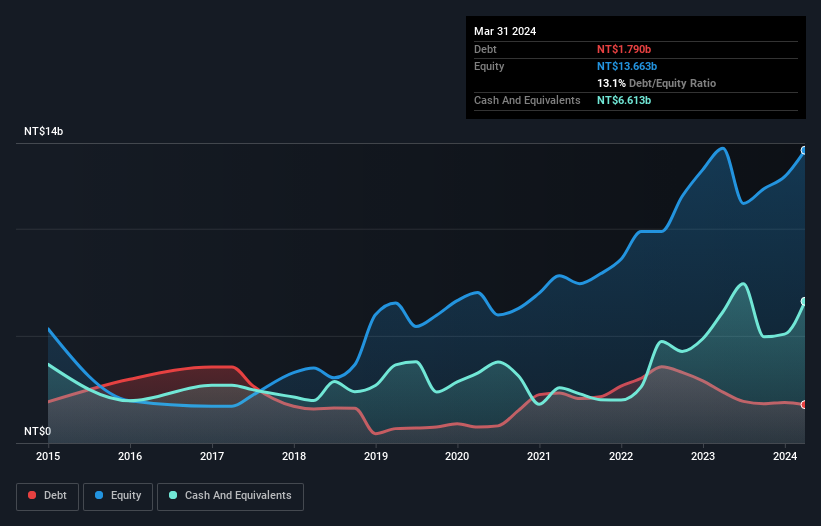Click the 2018 x-axis label
The height and width of the screenshot is (526, 821).
tap(294, 456)
